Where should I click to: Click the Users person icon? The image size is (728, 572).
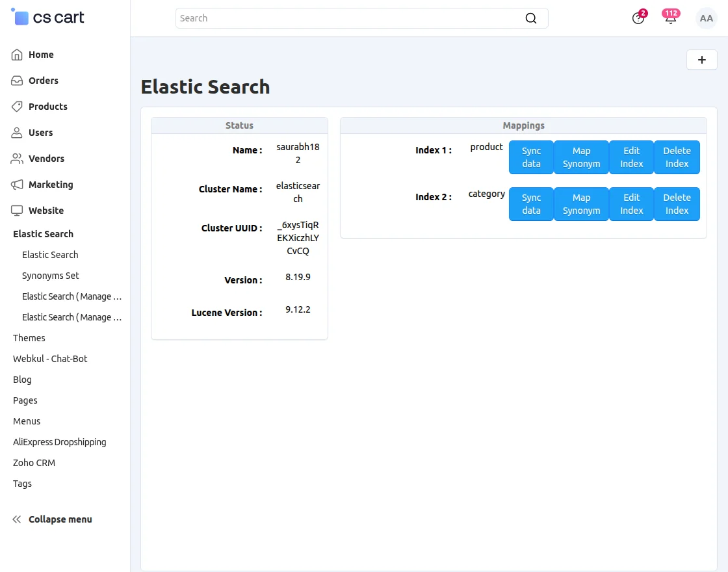[x=17, y=133]
